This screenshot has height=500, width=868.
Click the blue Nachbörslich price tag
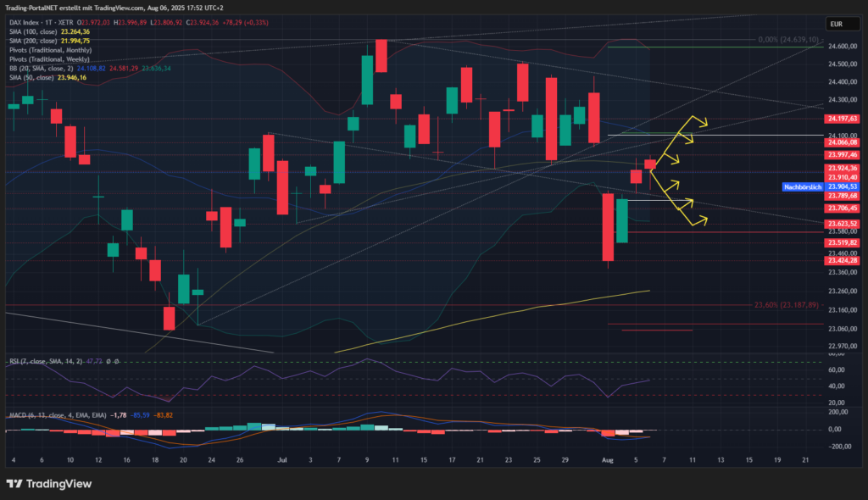802,186
